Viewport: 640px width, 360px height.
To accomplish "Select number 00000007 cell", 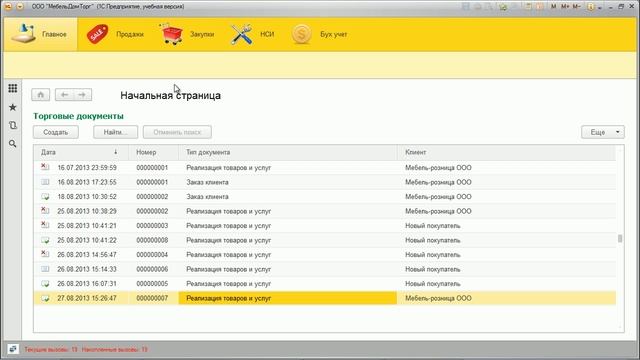I will click(x=152, y=298).
